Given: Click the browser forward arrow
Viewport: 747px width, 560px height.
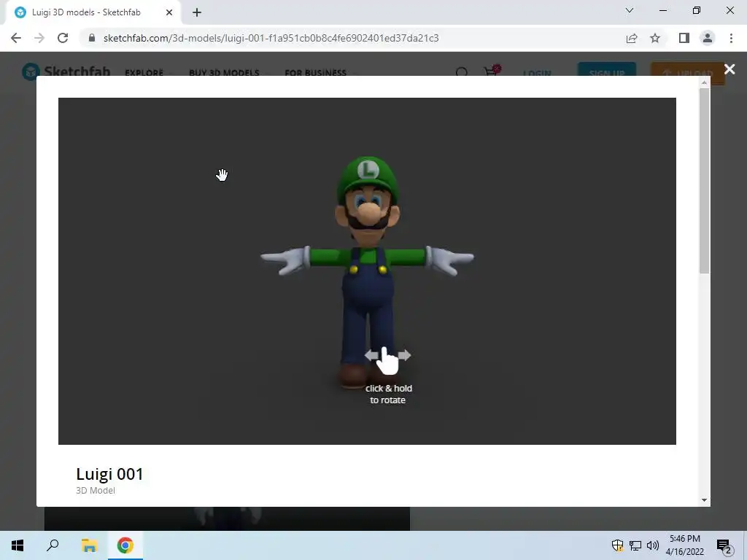Looking at the screenshot, I should tap(39, 38).
